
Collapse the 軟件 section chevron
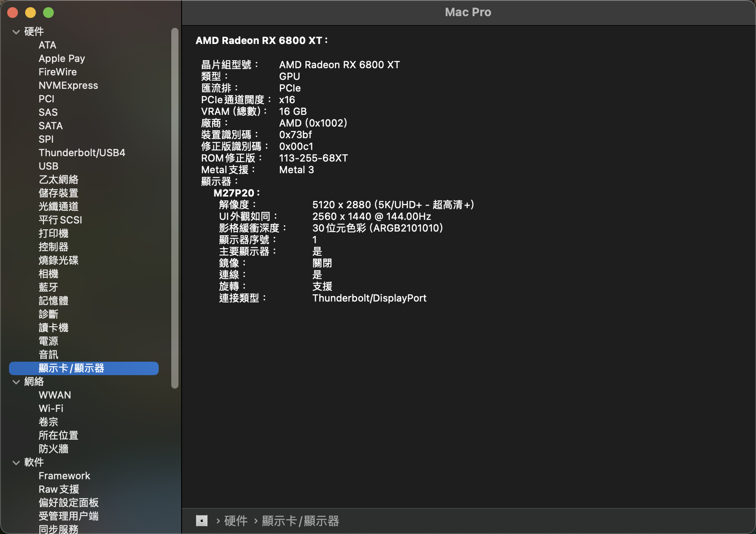(x=16, y=463)
